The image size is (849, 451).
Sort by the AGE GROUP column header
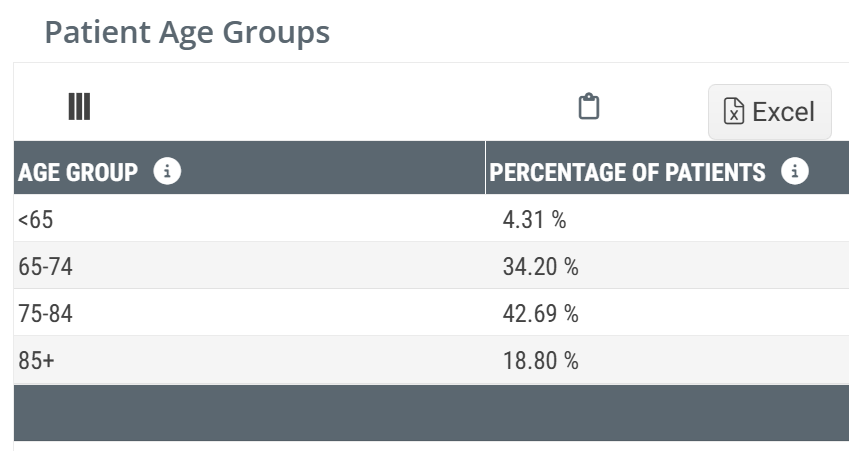tap(78, 172)
